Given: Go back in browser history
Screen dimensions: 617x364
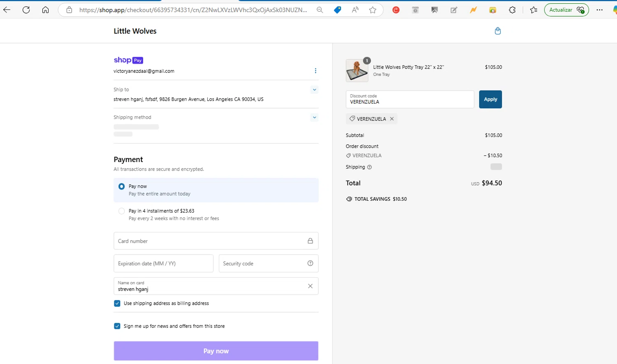Looking at the screenshot, I should coord(7,10).
